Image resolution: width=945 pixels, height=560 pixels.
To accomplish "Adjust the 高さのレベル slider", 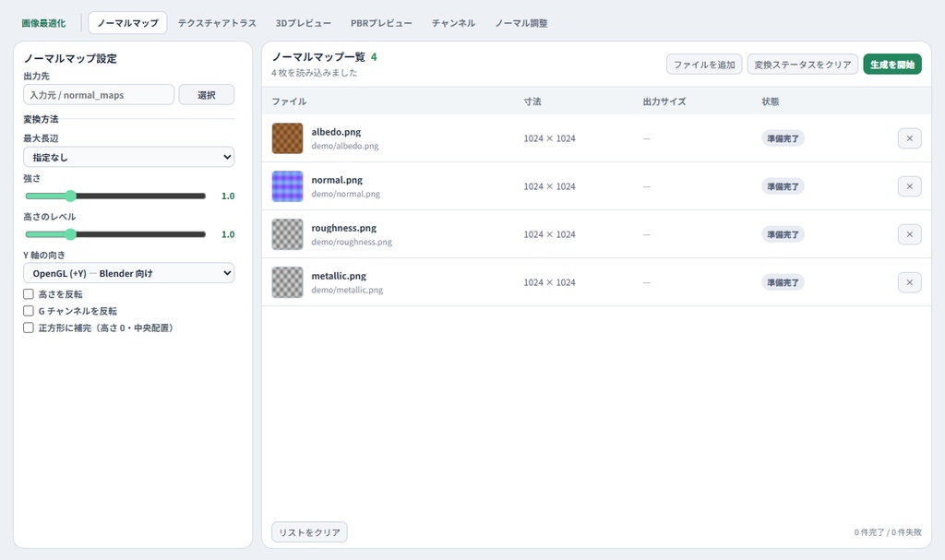I will [115, 234].
